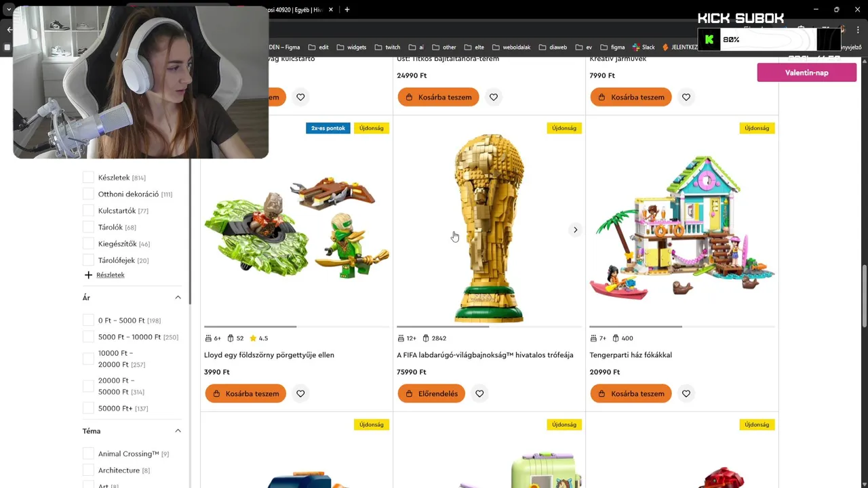868x488 pixels.
Task: Add Lloyd spinner set to cart
Action: 245,394
